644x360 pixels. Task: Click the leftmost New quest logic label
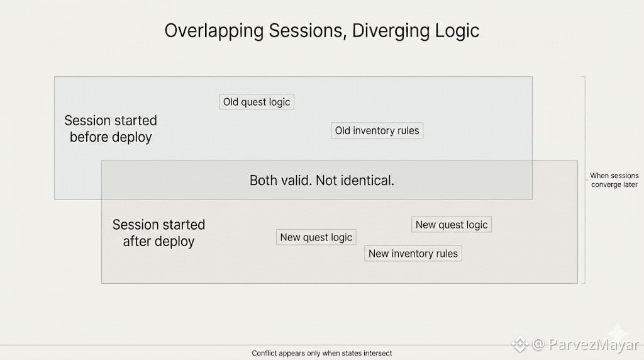(x=316, y=237)
